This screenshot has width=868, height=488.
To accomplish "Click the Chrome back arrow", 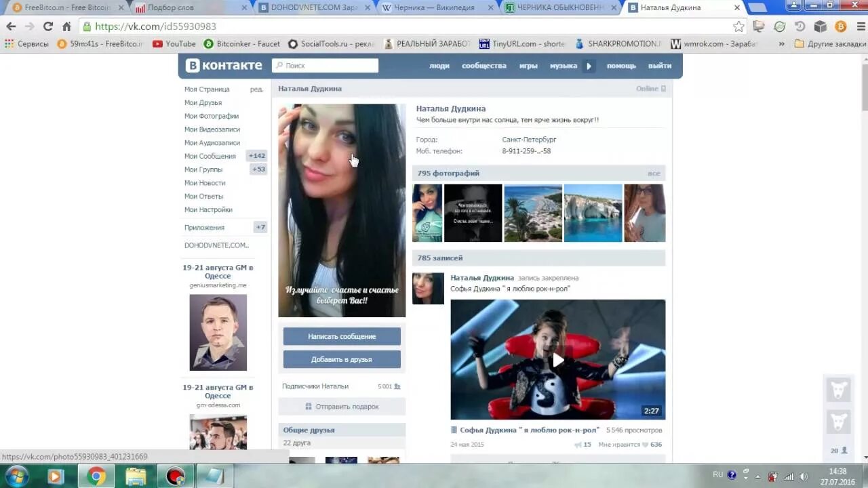I will click(x=11, y=26).
